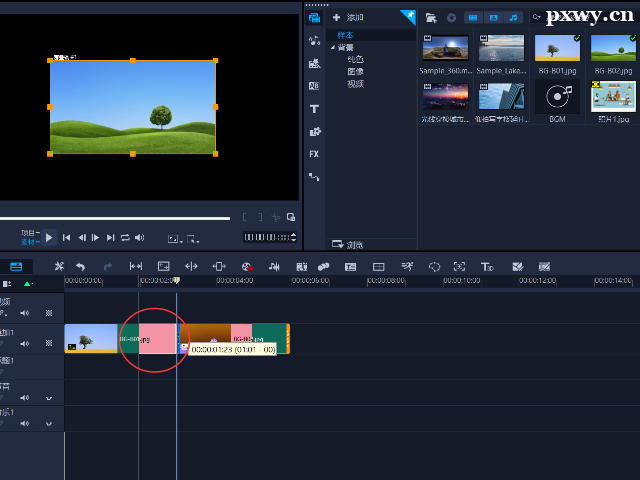This screenshot has width=640, height=480.
Task: Mute the video track speaker icon
Action: (25, 311)
